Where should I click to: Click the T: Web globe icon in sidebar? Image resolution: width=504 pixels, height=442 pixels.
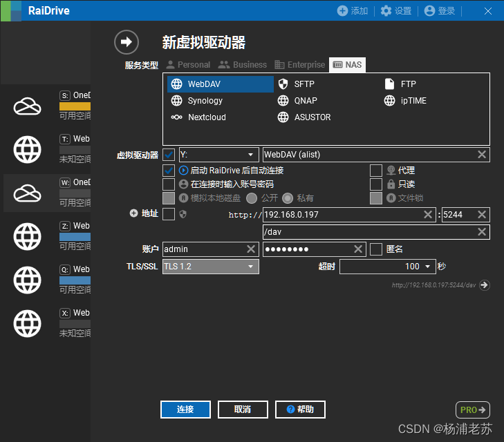click(x=28, y=150)
